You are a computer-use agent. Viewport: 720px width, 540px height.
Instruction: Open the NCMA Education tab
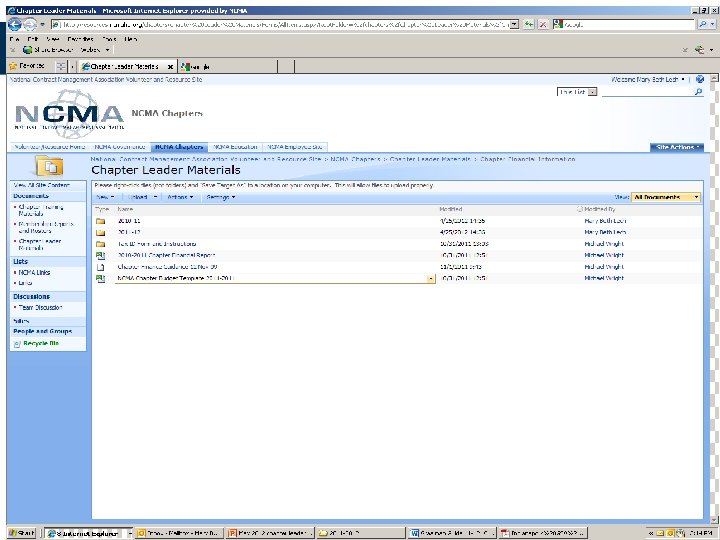pyautogui.click(x=235, y=147)
